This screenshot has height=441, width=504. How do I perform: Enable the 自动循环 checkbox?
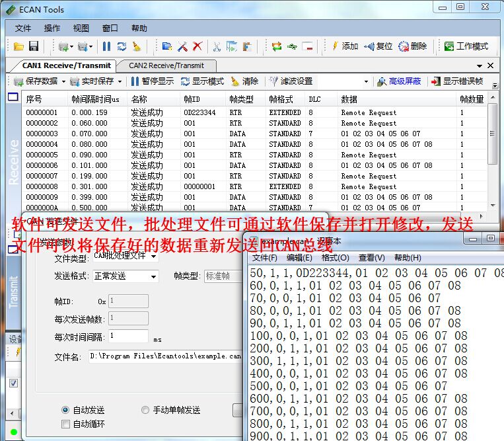point(65,424)
